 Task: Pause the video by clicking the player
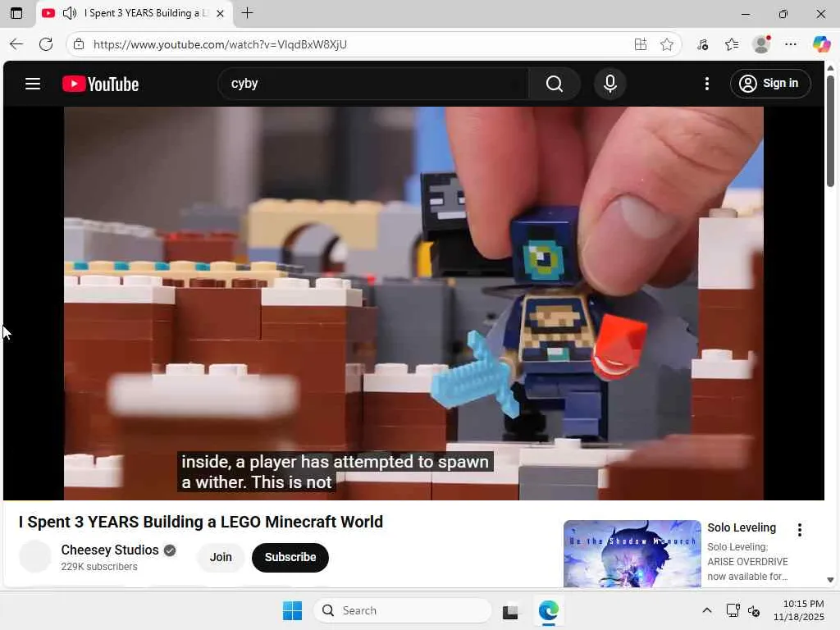coord(413,304)
